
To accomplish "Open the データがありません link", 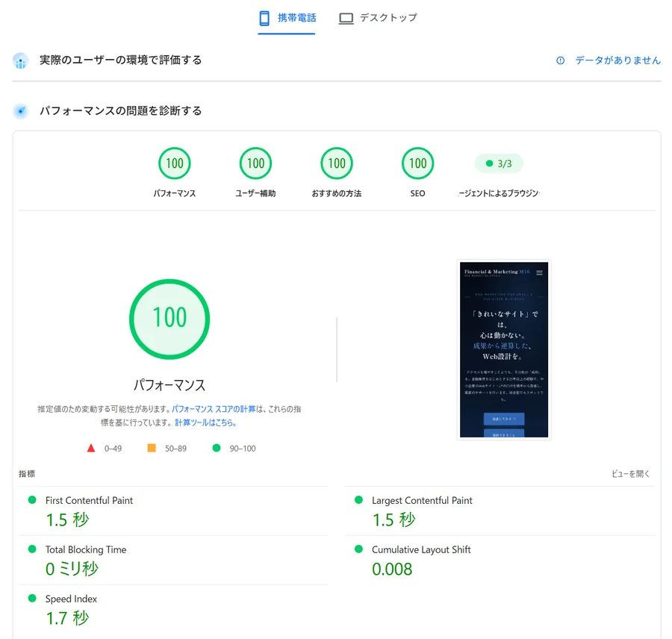I will 617,60.
